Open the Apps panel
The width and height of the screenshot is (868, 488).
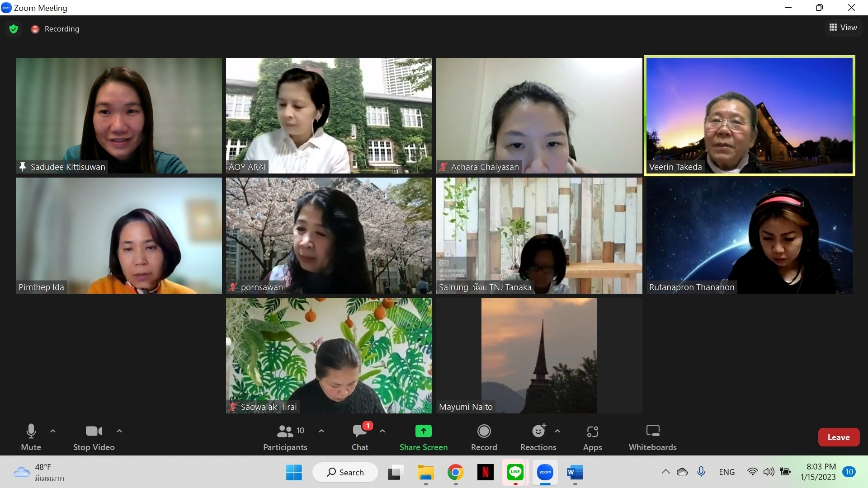click(x=592, y=437)
